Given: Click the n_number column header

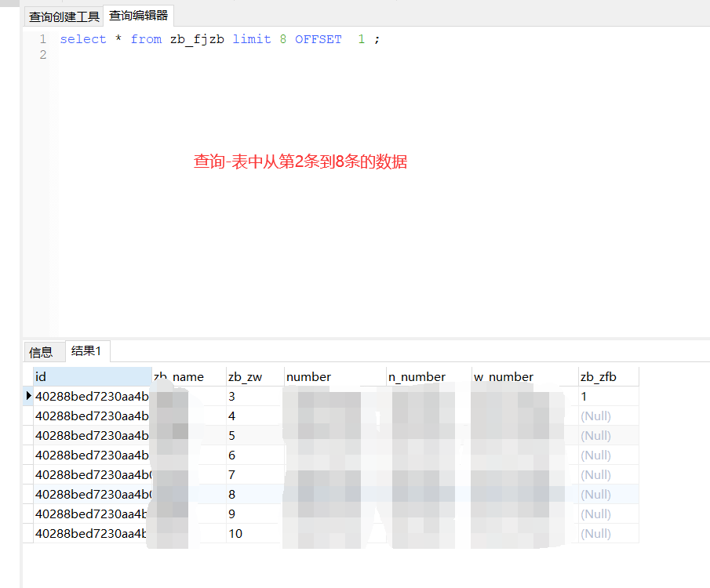Looking at the screenshot, I should [x=429, y=376].
